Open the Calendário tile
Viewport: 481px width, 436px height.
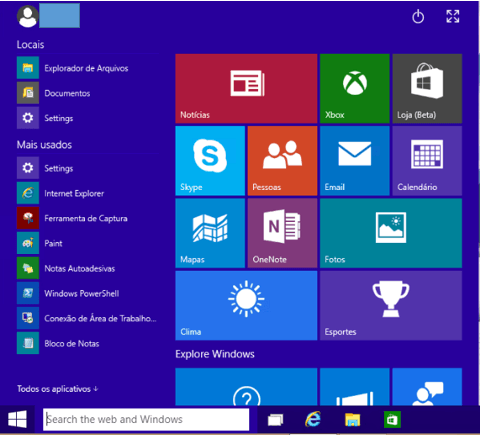pyautogui.click(x=427, y=161)
